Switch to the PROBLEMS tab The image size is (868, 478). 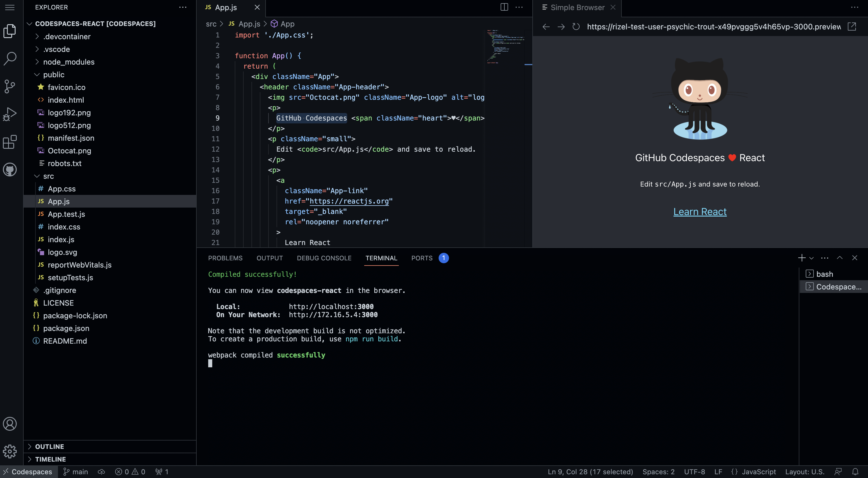tap(226, 258)
